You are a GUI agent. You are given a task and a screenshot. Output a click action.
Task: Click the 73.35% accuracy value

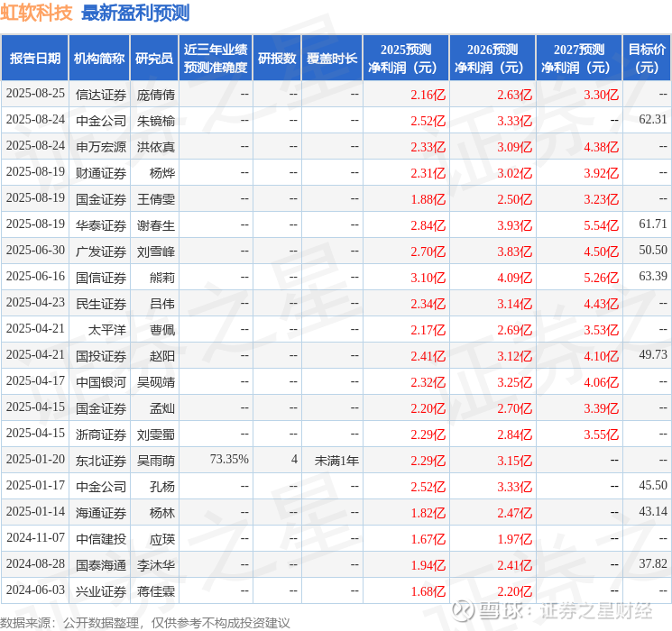[x=229, y=459]
